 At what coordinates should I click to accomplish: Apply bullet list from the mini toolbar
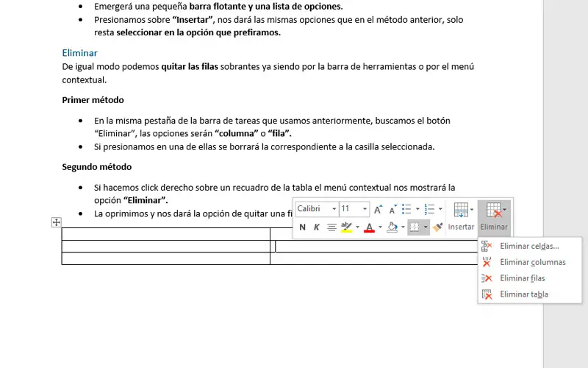click(x=406, y=209)
